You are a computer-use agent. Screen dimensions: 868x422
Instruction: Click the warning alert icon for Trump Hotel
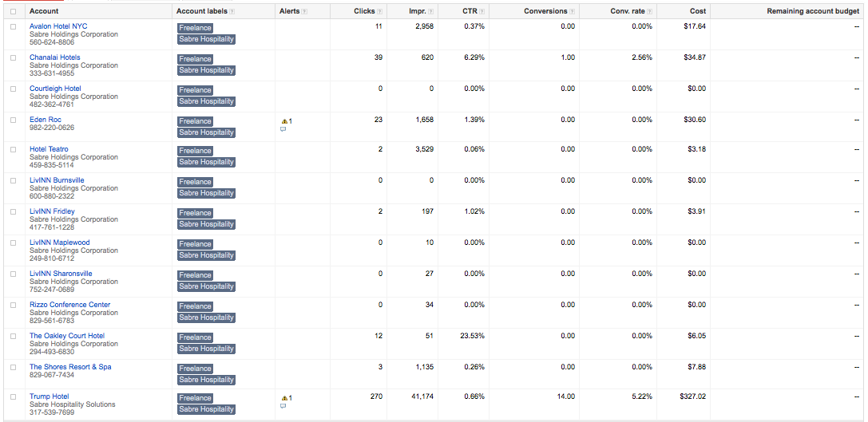click(284, 398)
